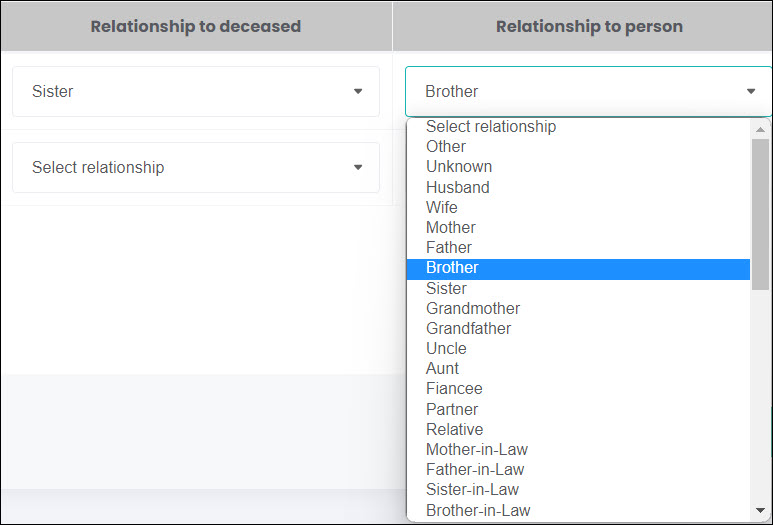Viewport: 773px width, 525px height.
Task: Select Grandfather from the list
Action: [578, 328]
